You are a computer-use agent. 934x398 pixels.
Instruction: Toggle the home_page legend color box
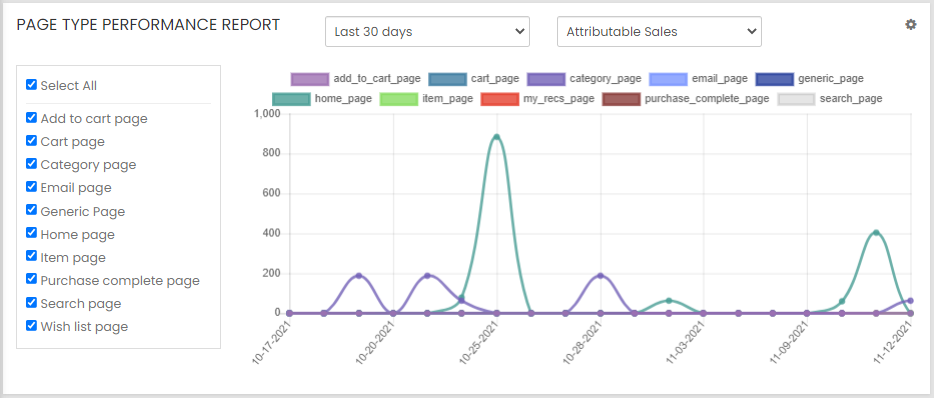[x=291, y=99]
